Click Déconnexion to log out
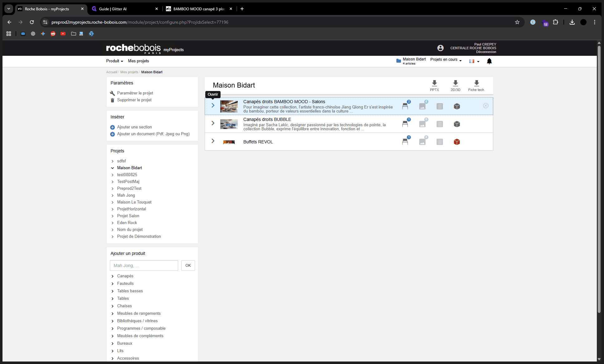 click(x=486, y=52)
